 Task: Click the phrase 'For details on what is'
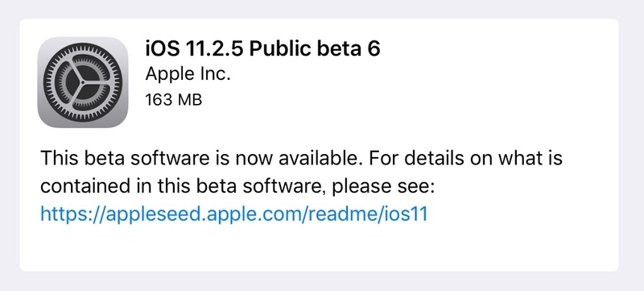[466, 158]
